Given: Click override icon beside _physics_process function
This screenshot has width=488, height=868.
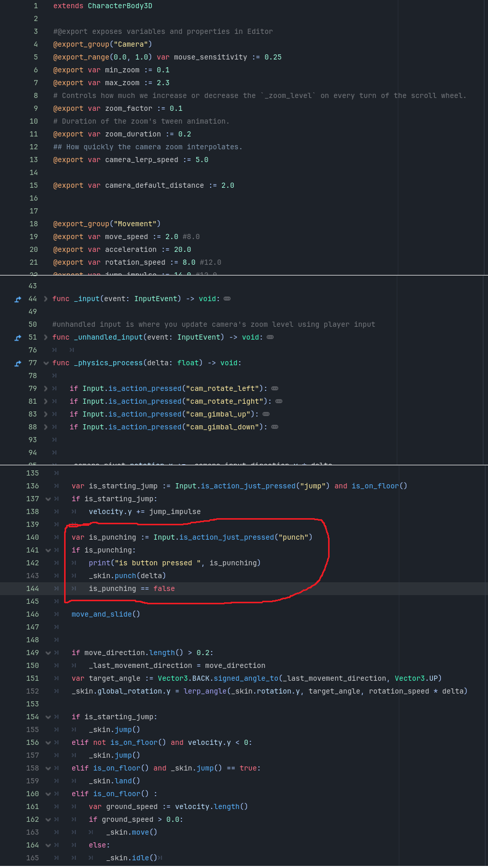Looking at the screenshot, I should [x=18, y=363].
